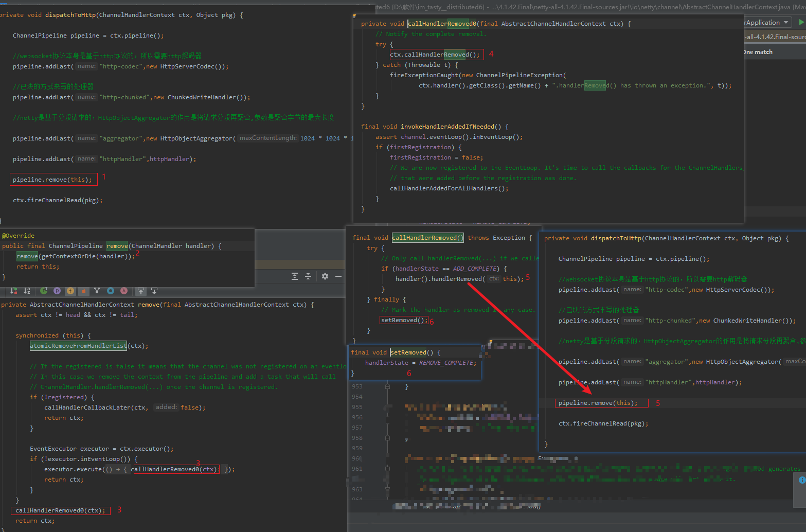Screen dimensions: 806x532
Task: Toggle Sort by Visibility in structure toolbar
Action: (x=13, y=291)
